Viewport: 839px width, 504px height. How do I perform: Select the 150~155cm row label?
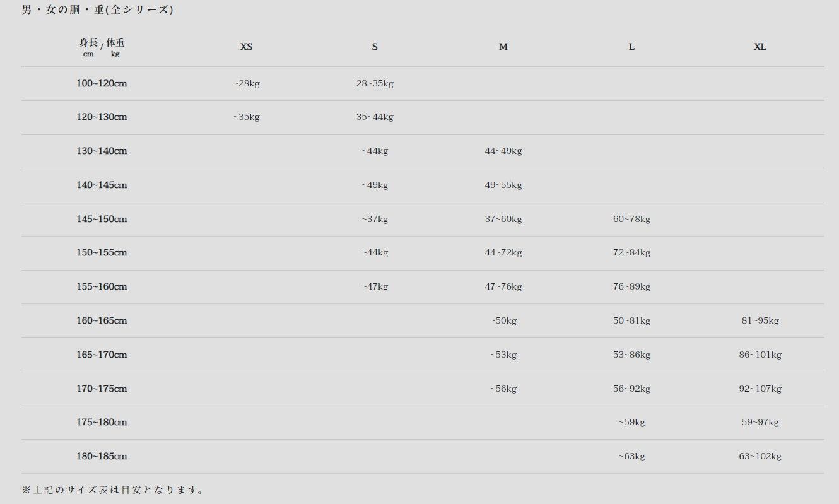102,252
